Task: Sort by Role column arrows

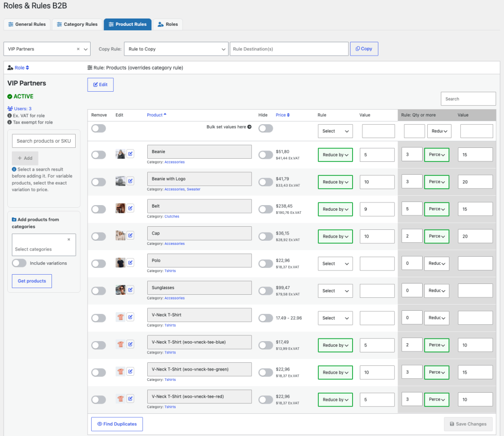Action: 27,68
